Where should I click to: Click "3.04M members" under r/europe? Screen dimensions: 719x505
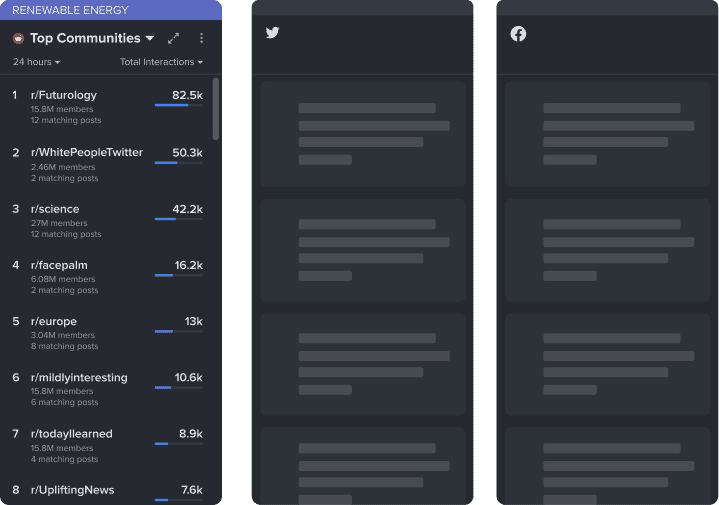click(x=63, y=335)
